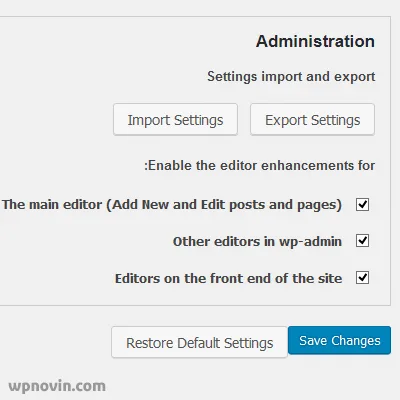The height and width of the screenshot is (400, 400).
Task: Click 'Settings import and export' subheading
Action: pos(291,76)
